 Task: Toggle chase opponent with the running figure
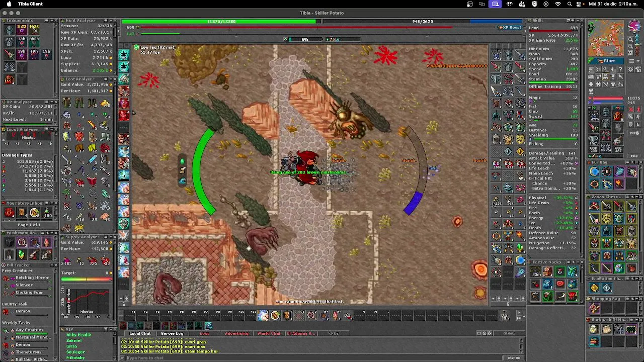point(637,117)
